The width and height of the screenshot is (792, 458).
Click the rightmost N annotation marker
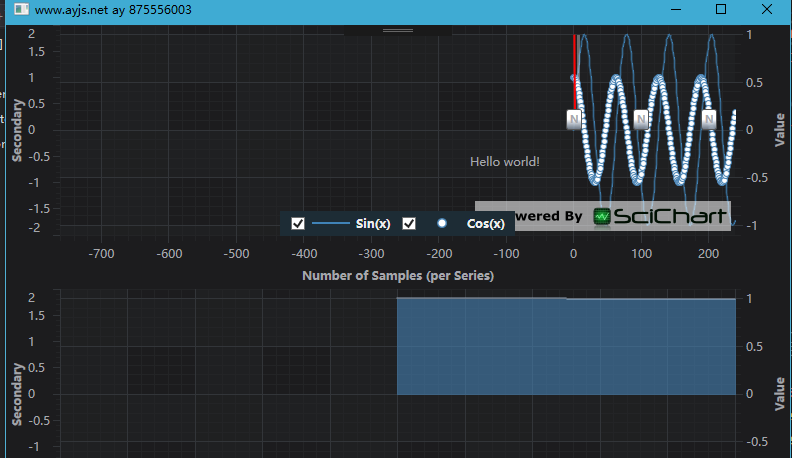(x=709, y=120)
